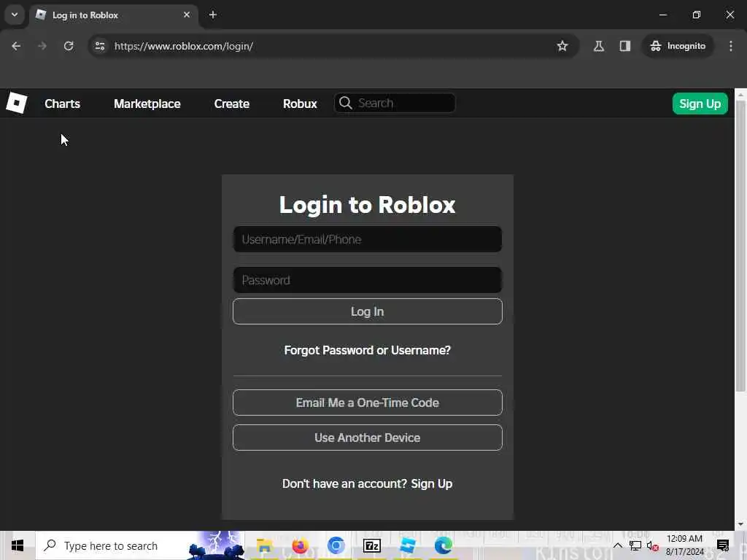The width and height of the screenshot is (747, 560).
Task: Click the Roblox Search box
Action: tap(395, 103)
